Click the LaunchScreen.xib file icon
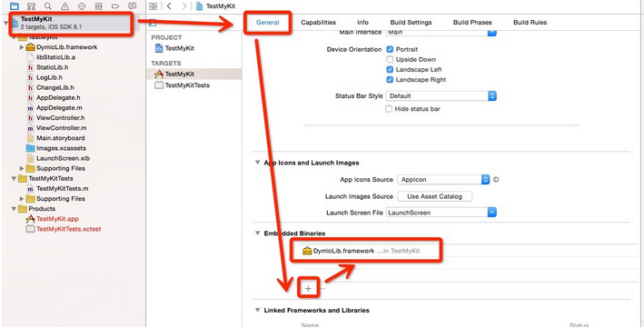 pos(30,158)
